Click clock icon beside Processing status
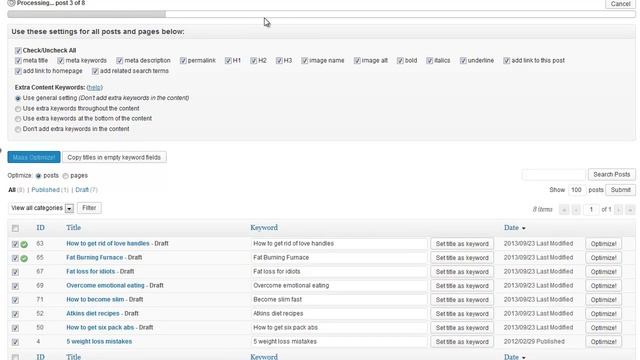The width and height of the screenshot is (640, 360). point(11,3)
